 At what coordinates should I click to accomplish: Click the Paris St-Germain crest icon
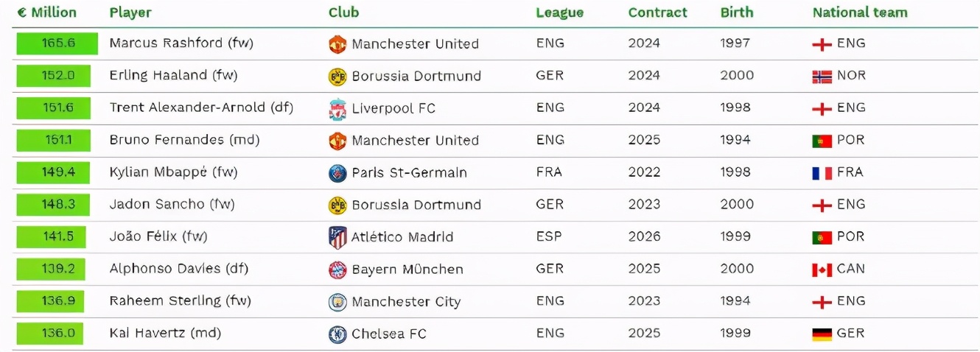point(337,173)
